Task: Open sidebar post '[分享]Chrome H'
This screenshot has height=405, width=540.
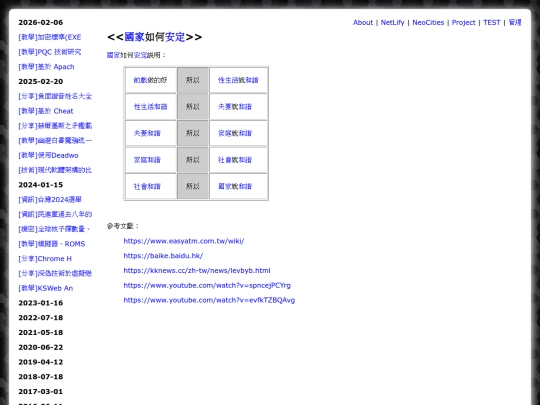Action: (x=45, y=259)
